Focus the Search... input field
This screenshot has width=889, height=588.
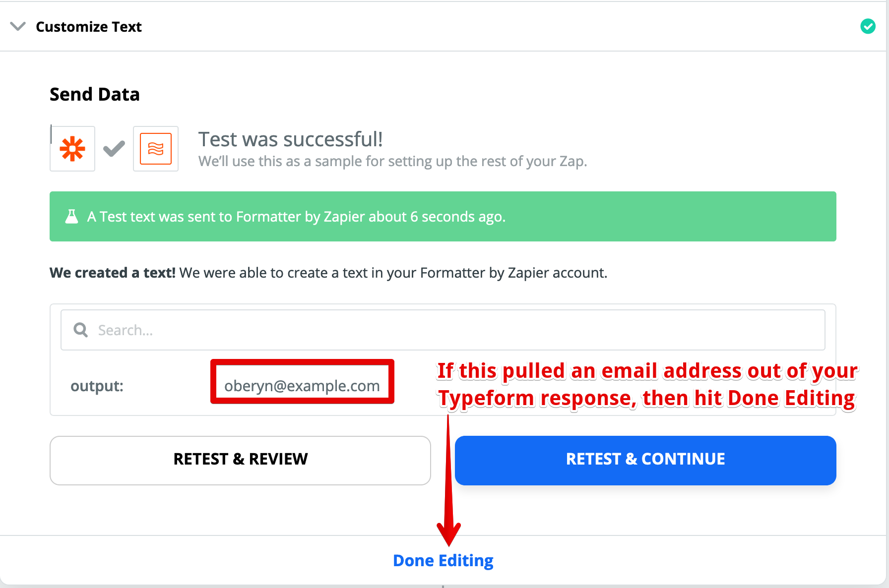[x=443, y=330]
